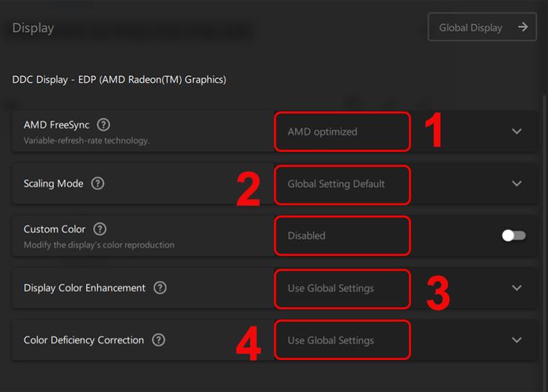Show help for Scaling Mode

(98, 183)
